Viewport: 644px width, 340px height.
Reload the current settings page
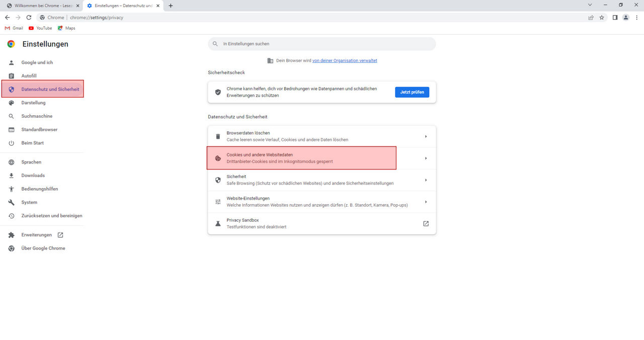coord(29,17)
